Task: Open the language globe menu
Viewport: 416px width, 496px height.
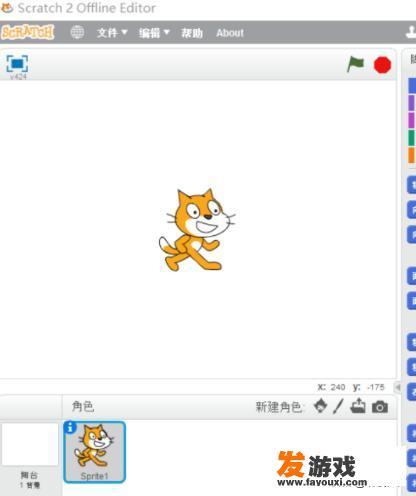Action: click(x=77, y=32)
